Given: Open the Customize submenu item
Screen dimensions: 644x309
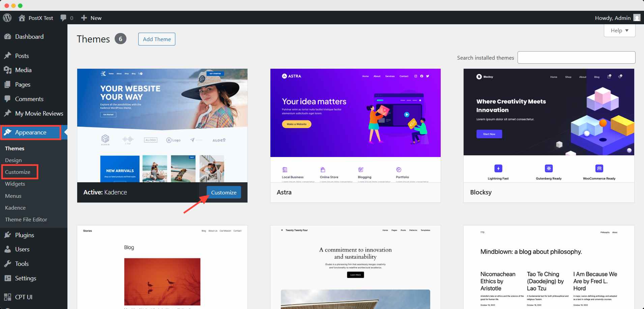Looking at the screenshot, I should [18, 172].
